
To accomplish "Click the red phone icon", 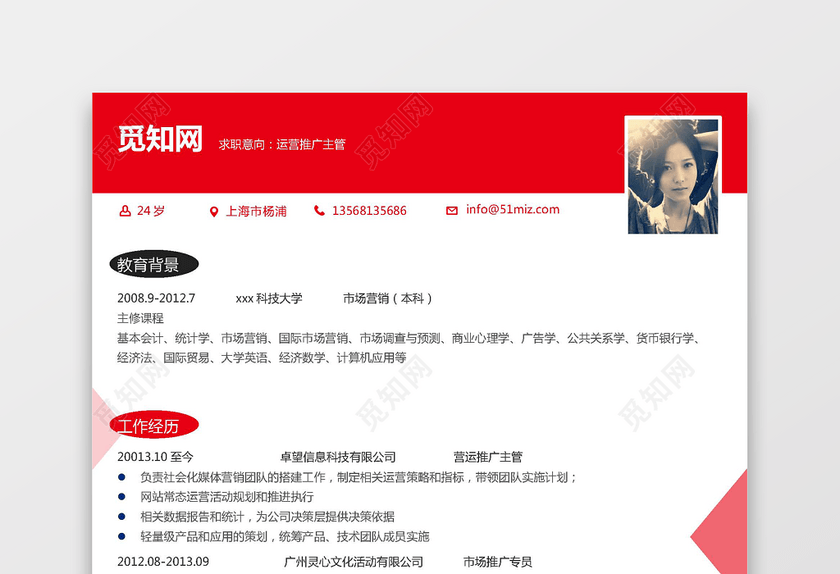I will (319, 211).
